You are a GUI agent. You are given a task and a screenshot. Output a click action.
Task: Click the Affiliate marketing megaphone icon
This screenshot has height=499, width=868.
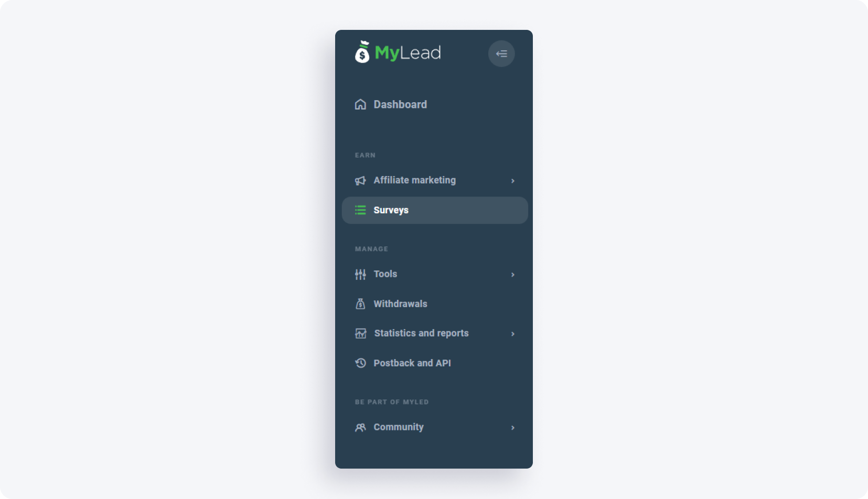point(360,180)
